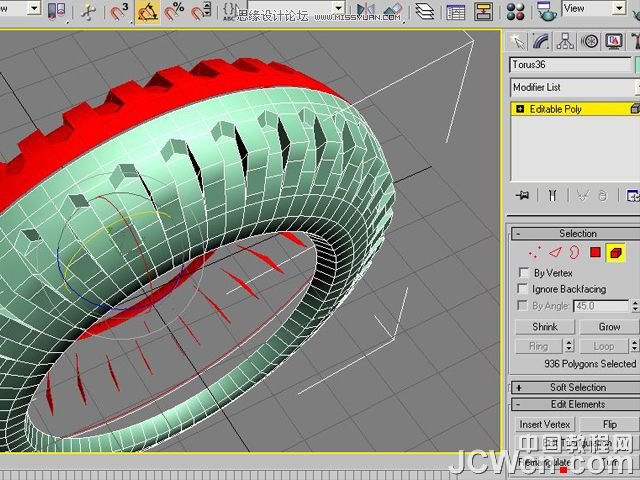Click the Shrink button
The width and height of the screenshot is (640, 480).
pyautogui.click(x=545, y=327)
